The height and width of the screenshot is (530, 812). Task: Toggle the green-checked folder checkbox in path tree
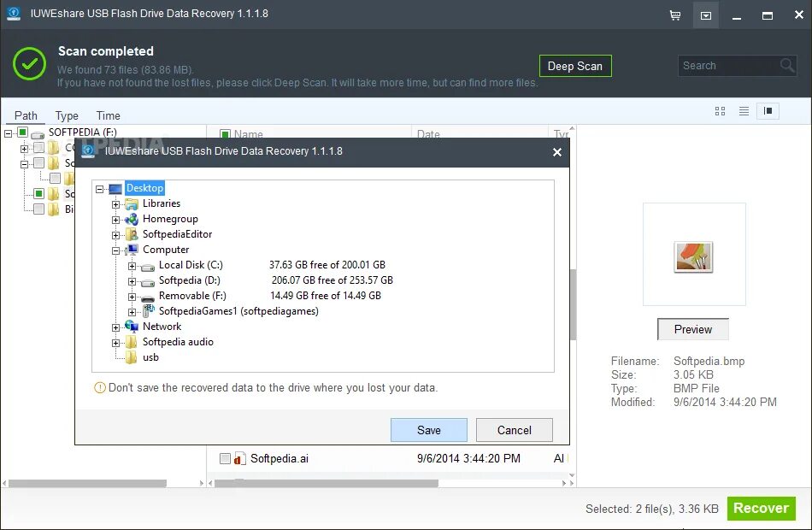tap(38, 194)
